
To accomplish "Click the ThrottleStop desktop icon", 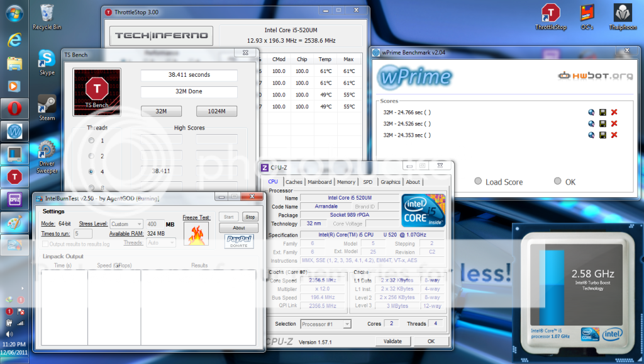I will pyautogui.click(x=550, y=14).
